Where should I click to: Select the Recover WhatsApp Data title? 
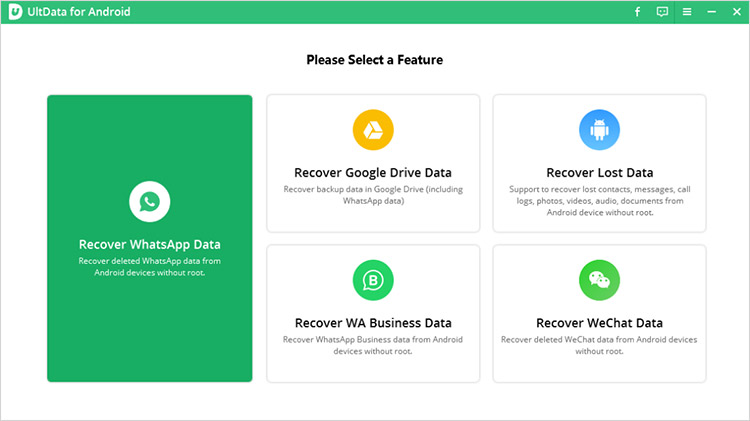click(x=149, y=244)
